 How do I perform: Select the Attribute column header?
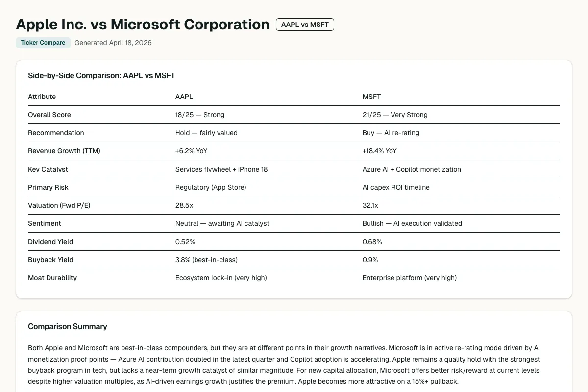tap(42, 97)
